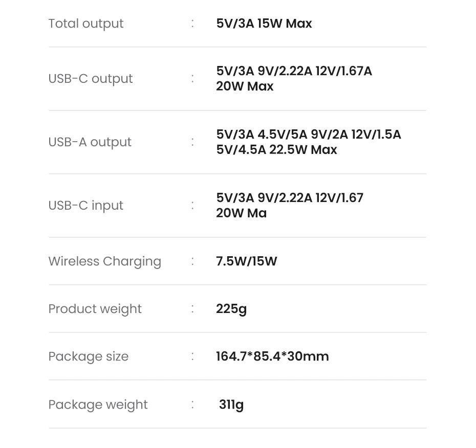Click the "Product weight" label

(x=95, y=309)
